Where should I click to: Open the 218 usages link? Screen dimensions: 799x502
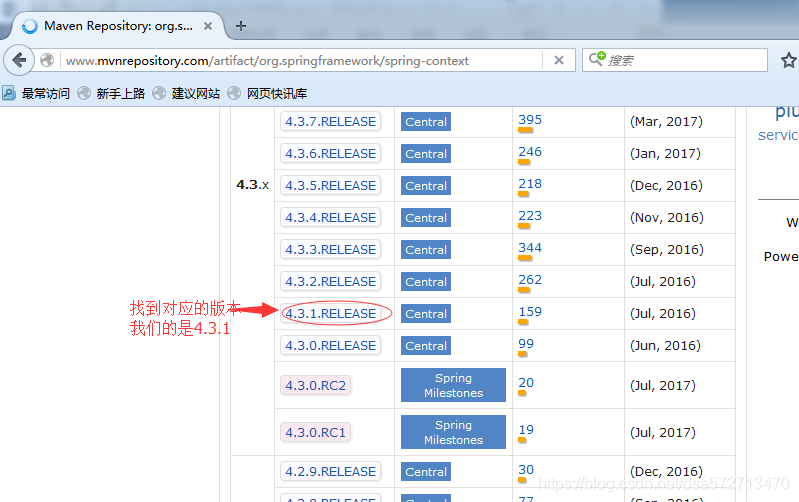pos(530,184)
